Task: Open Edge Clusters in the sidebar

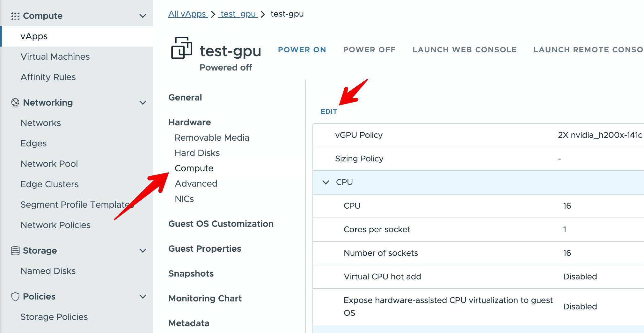Action: 49,184
